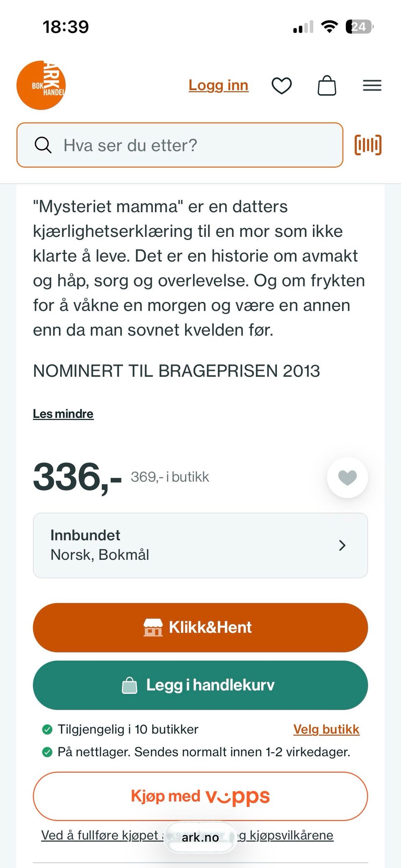Open the barcode scanner next to search
This screenshot has height=868, width=401.
(x=368, y=145)
